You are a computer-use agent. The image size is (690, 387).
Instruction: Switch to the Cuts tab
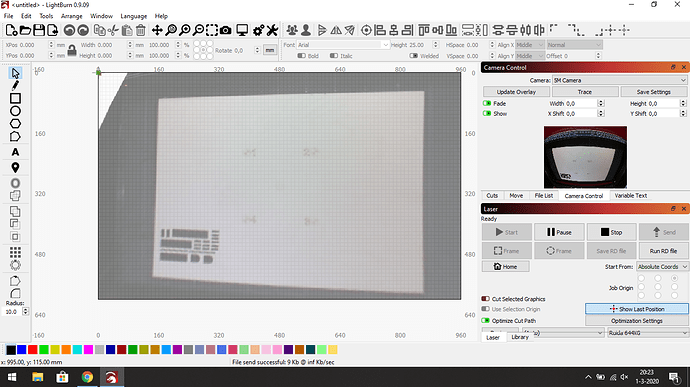tap(492, 195)
